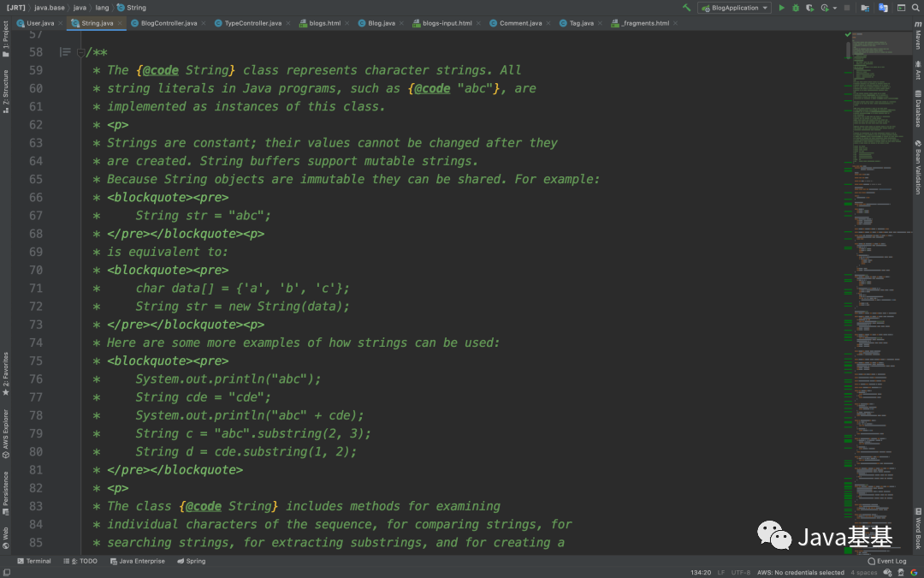Open the Event Log
924x578 pixels.
[887, 561]
